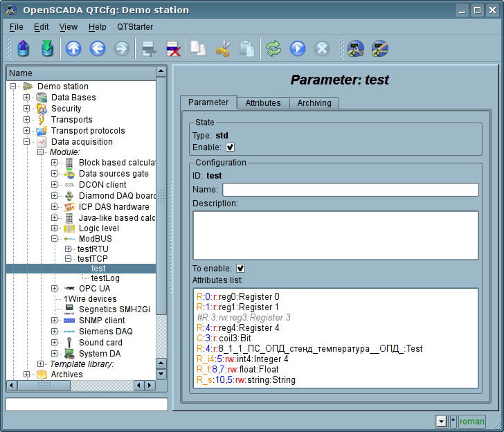The image size is (504, 432).
Task: Refresh the page with the green arrows icon
Action: click(273, 48)
